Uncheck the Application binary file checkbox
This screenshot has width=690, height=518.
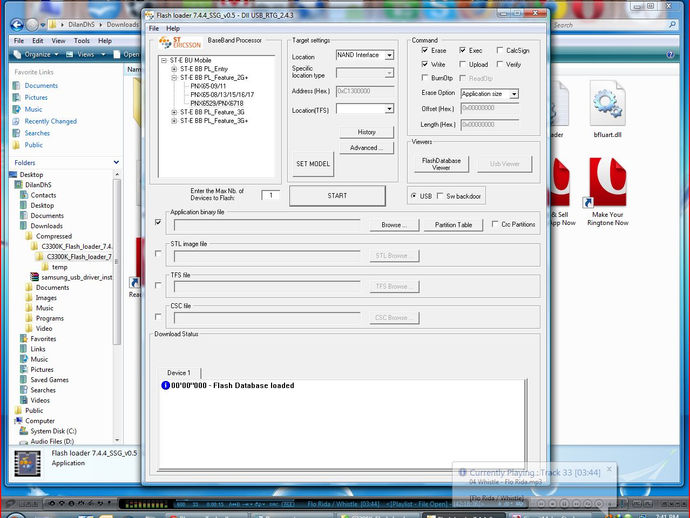(x=158, y=222)
